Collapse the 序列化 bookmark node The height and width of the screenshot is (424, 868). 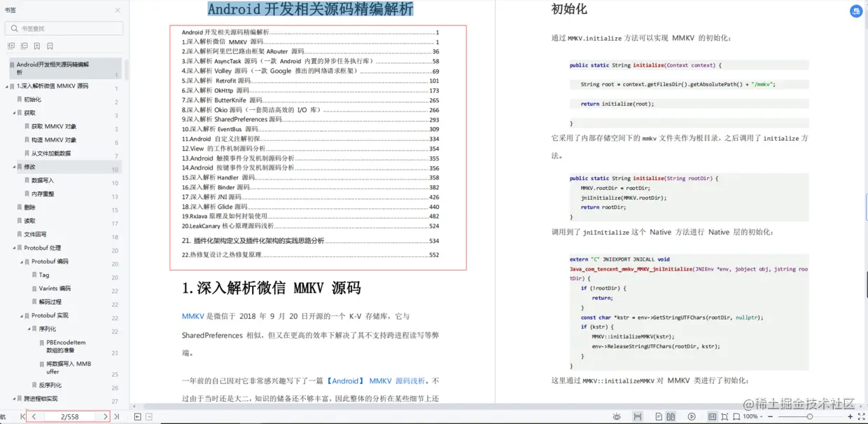(29, 329)
